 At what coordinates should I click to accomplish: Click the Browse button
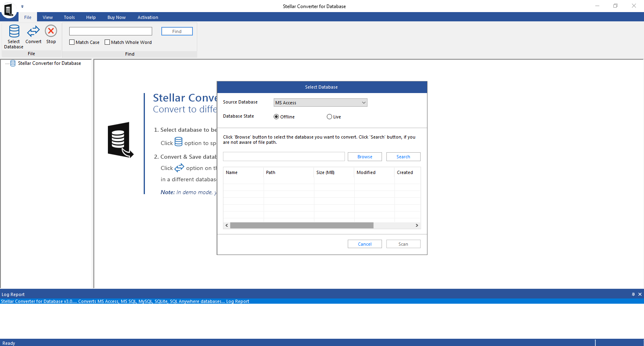click(365, 157)
